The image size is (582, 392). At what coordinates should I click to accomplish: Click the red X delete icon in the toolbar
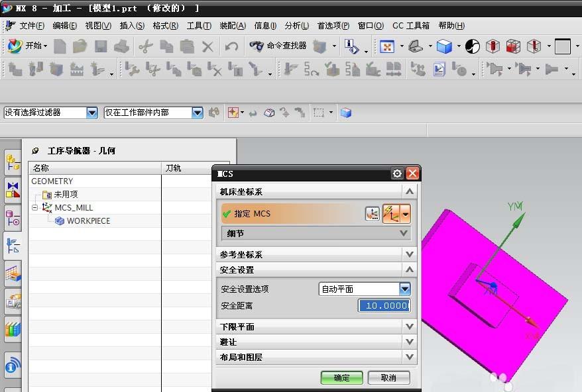point(207,46)
